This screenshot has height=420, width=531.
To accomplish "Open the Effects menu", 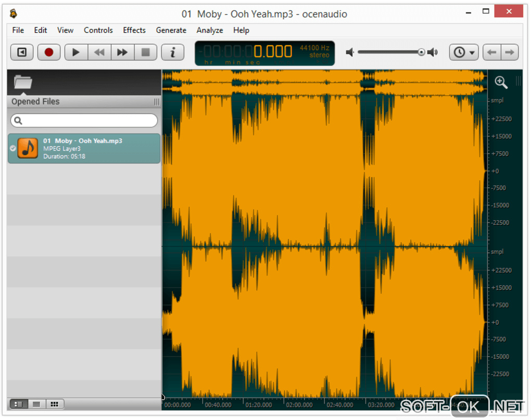I will [134, 30].
